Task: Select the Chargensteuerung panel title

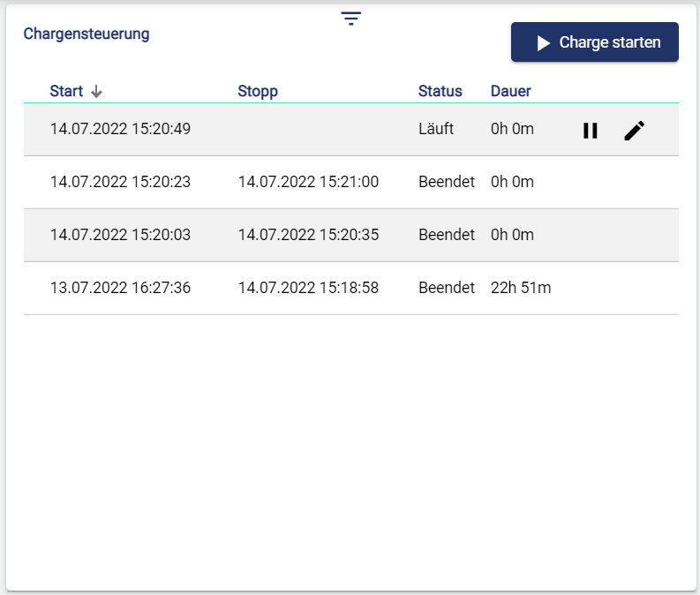Action: pos(87,34)
